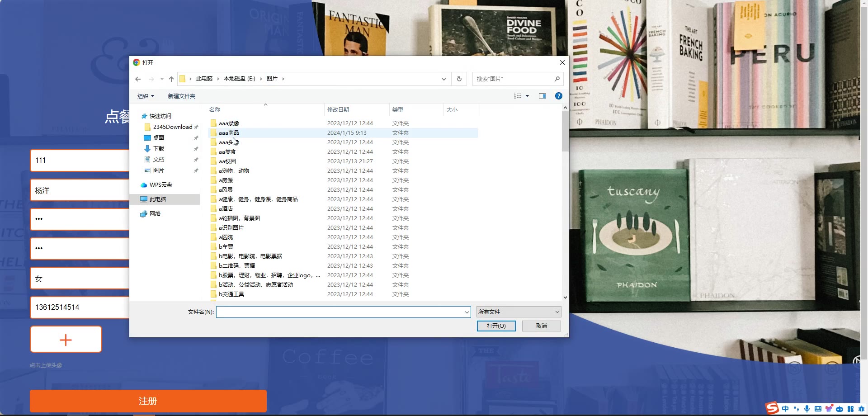The height and width of the screenshot is (416, 868).
Task: Select the a风景 folder
Action: coord(343,190)
